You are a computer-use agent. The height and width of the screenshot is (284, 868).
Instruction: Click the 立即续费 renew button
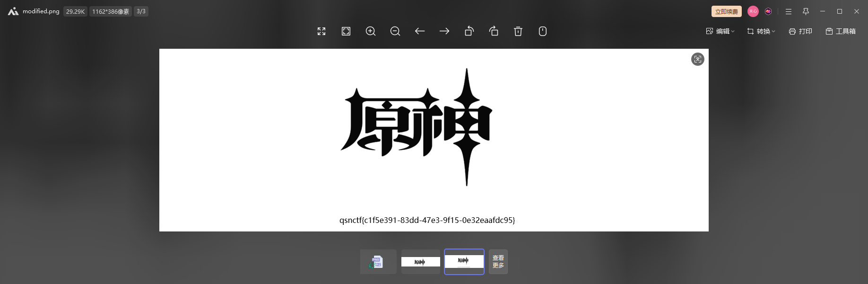point(727,11)
